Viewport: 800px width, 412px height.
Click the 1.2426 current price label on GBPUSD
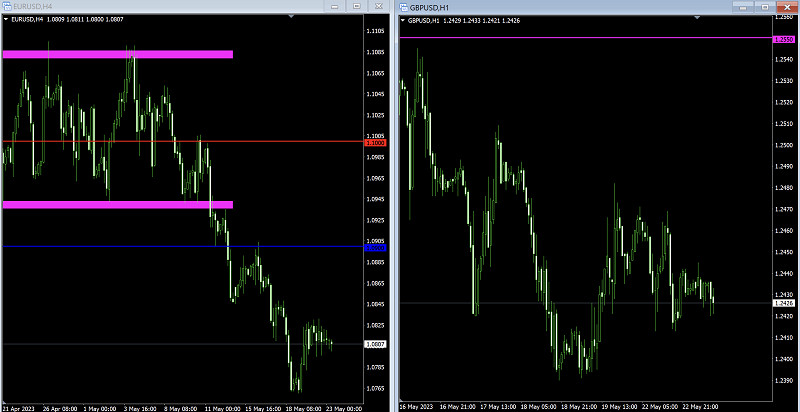[x=784, y=303]
